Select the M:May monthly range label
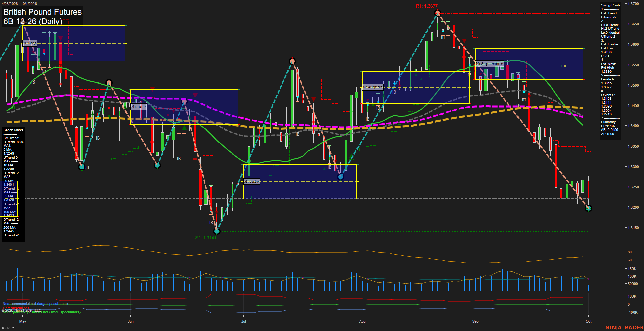Screen dimensions: 644x331 click(x=29, y=43)
